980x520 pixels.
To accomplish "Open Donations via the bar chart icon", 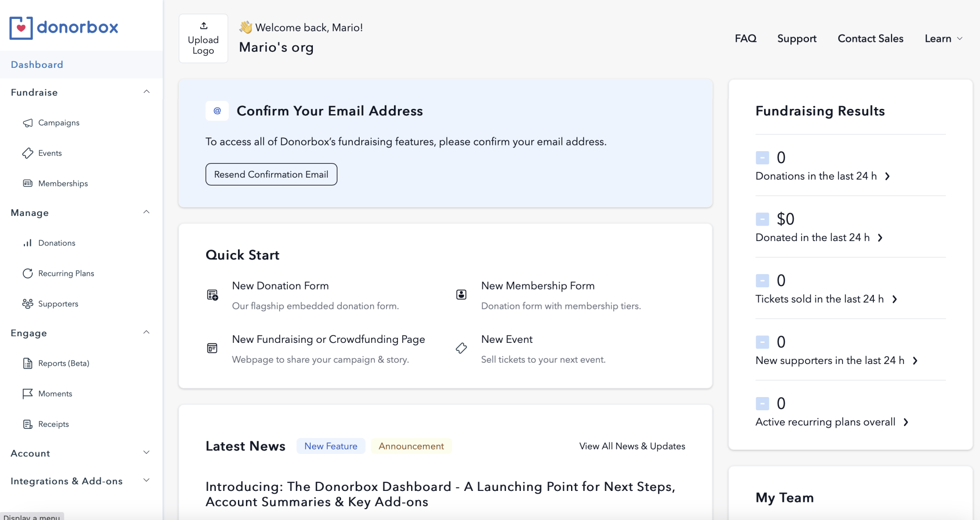I will tap(28, 243).
